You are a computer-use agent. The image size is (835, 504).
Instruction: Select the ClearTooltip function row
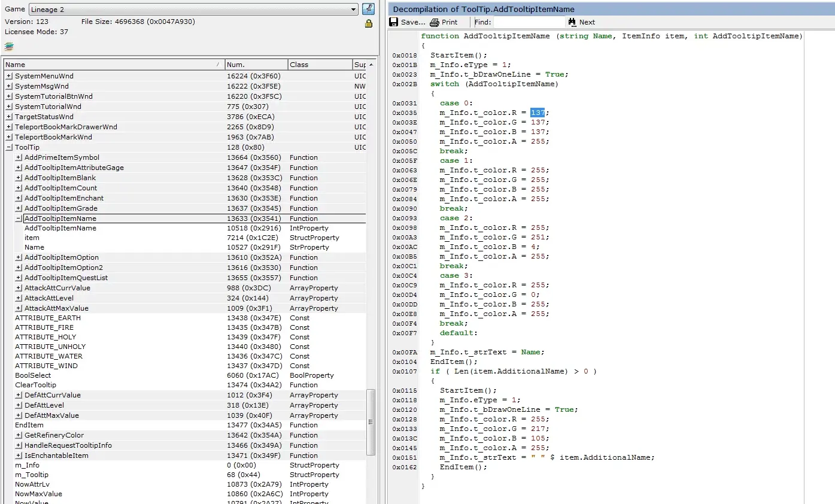click(x=185, y=385)
